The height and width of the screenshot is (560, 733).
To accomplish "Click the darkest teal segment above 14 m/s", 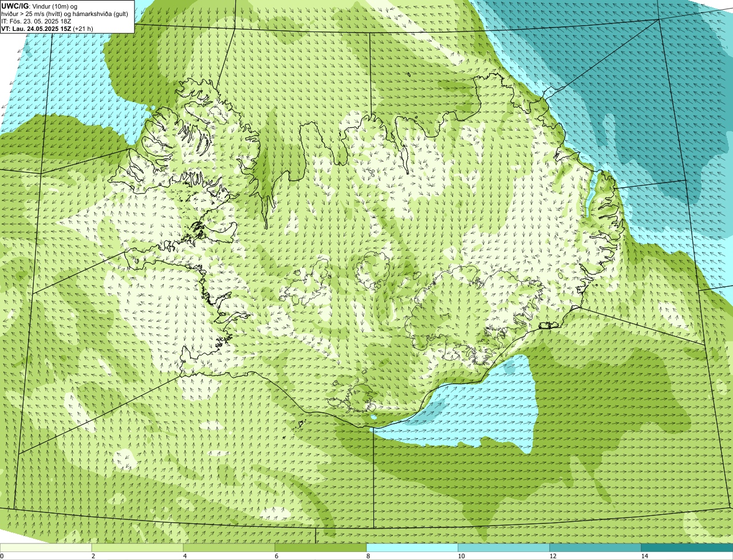I will pos(687,547).
